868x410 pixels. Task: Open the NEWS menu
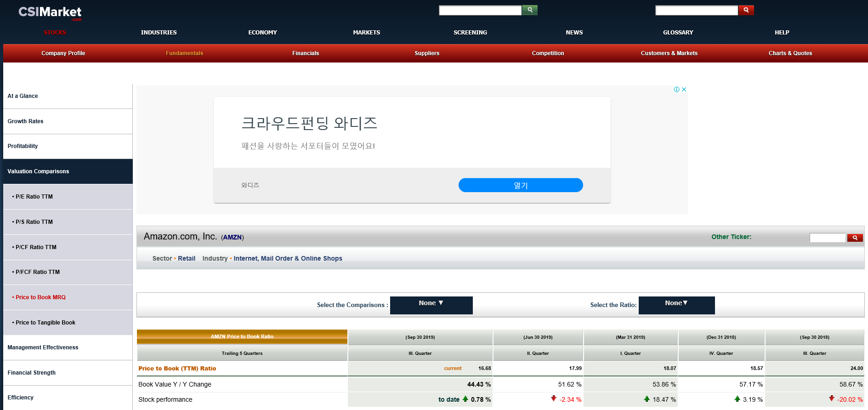pyautogui.click(x=574, y=33)
